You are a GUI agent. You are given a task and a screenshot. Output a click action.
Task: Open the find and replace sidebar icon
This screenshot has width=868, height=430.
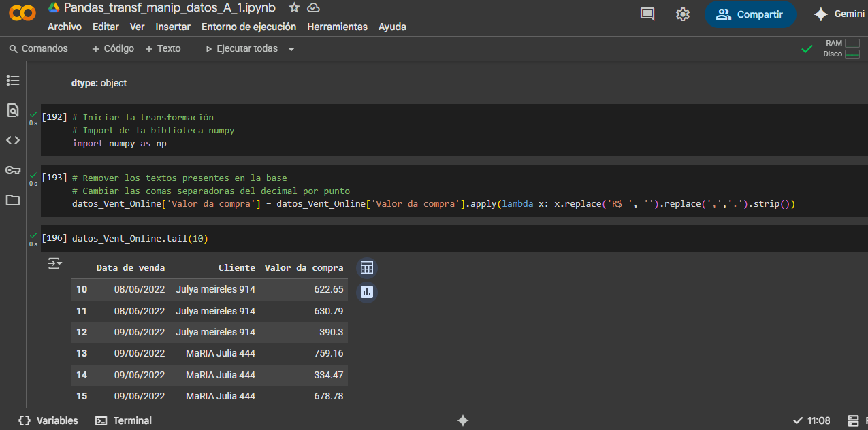[x=13, y=110]
